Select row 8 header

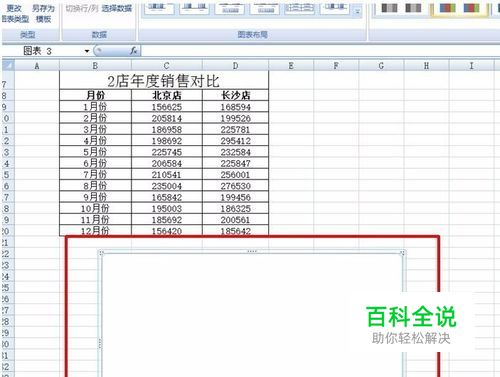[x=7, y=96]
